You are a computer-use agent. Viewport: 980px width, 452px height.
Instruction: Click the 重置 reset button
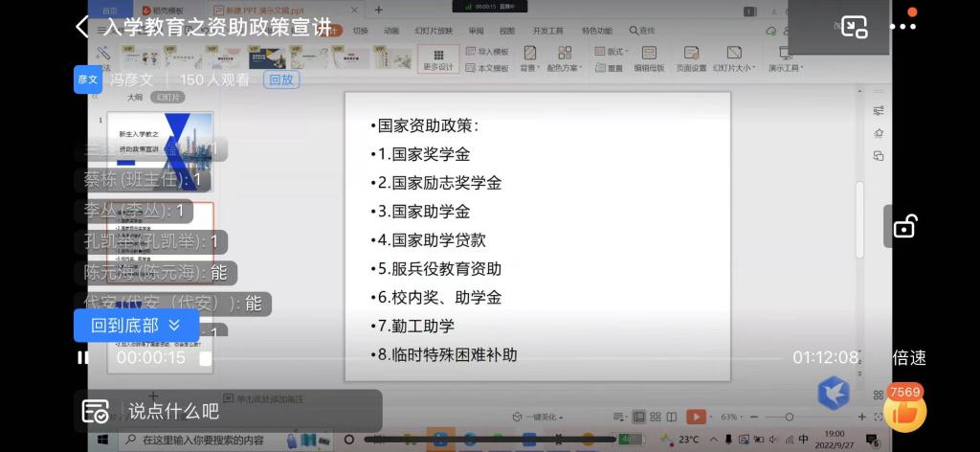608,68
